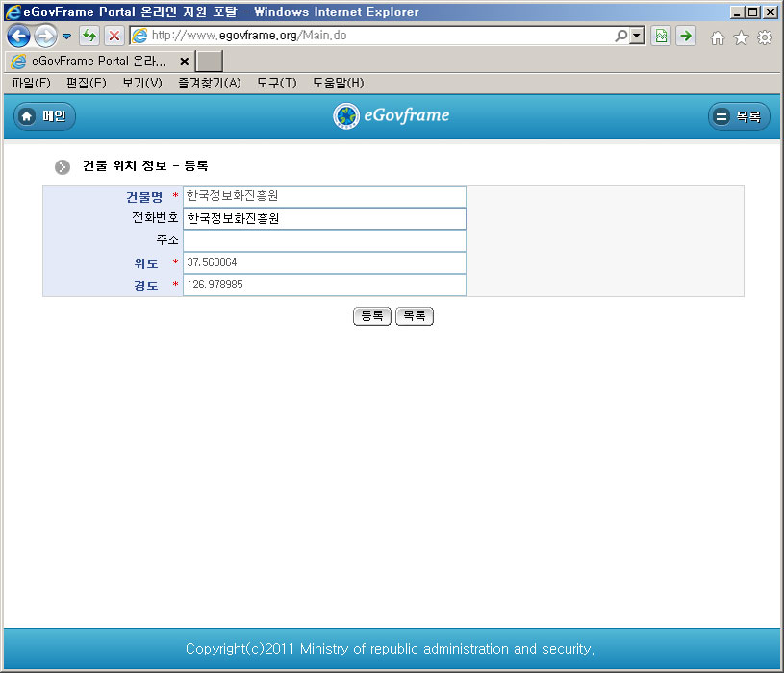Click the browser Back arrow button

pos(18,37)
